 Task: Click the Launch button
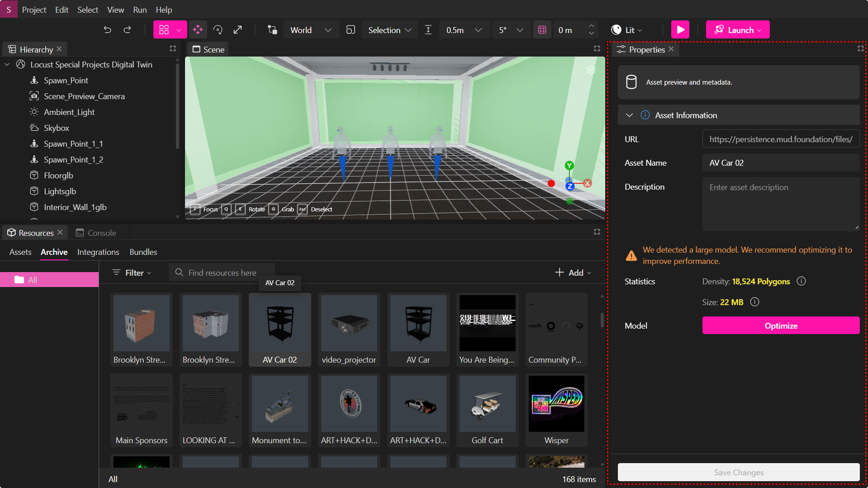tap(737, 30)
